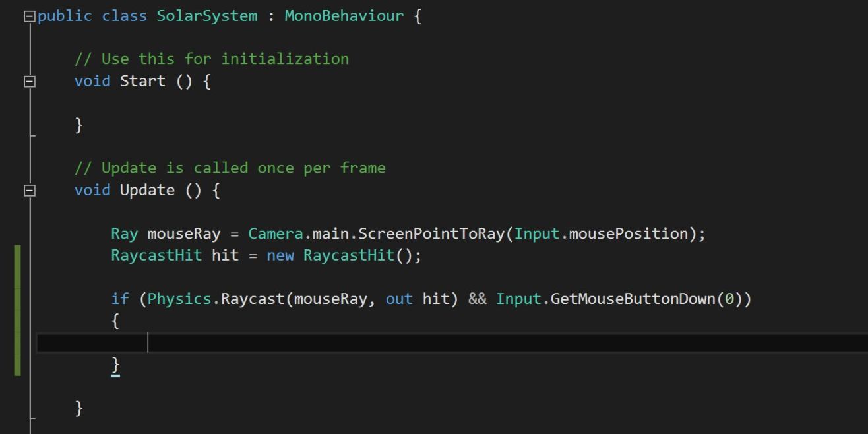868x434 pixels.
Task: Place cursor on Update method name
Action: (x=146, y=190)
